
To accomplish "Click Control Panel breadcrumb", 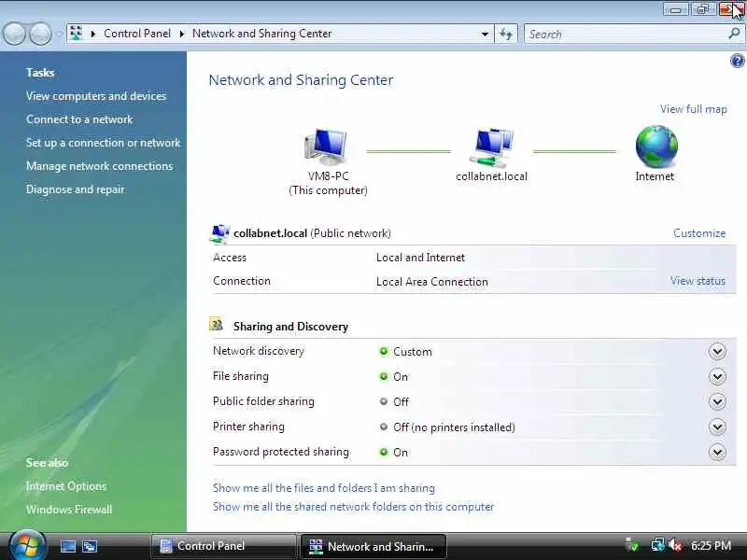I will tap(137, 34).
